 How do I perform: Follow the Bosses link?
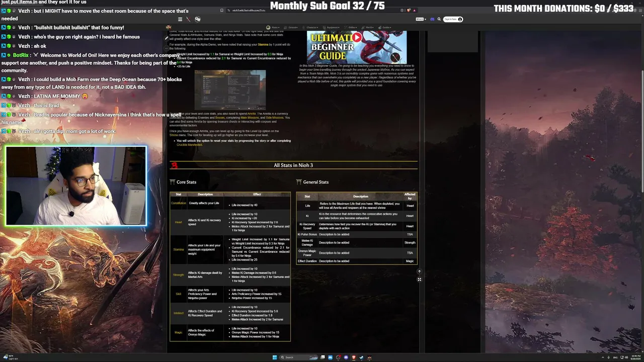(x=220, y=118)
